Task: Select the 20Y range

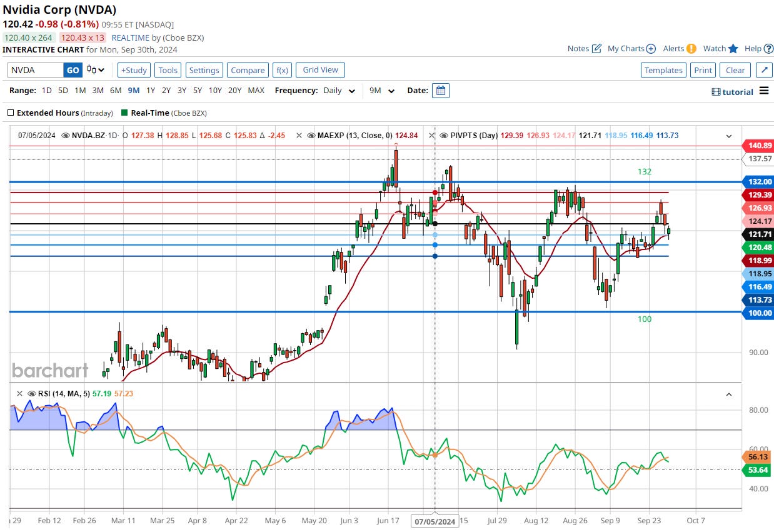Action: pos(234,91)
